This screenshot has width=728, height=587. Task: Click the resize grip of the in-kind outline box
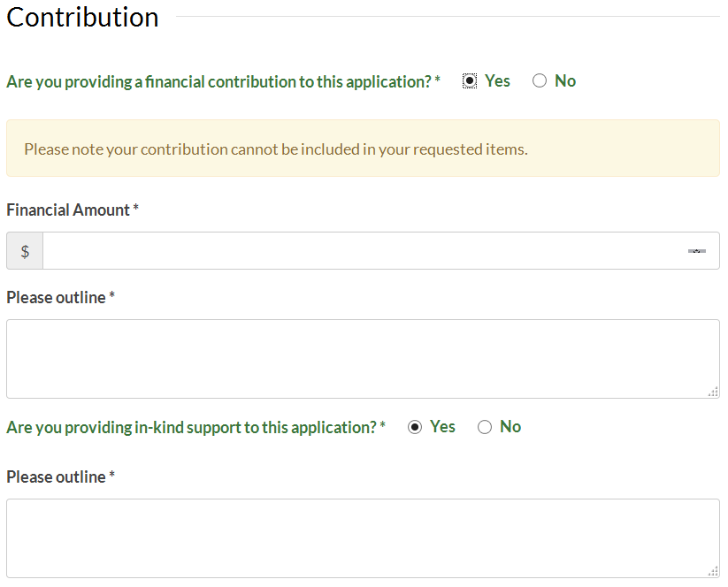[x=713, y=572]
